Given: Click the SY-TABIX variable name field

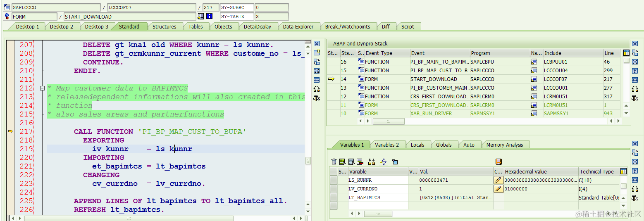Looking at the screenshot, I should point(236,17).
